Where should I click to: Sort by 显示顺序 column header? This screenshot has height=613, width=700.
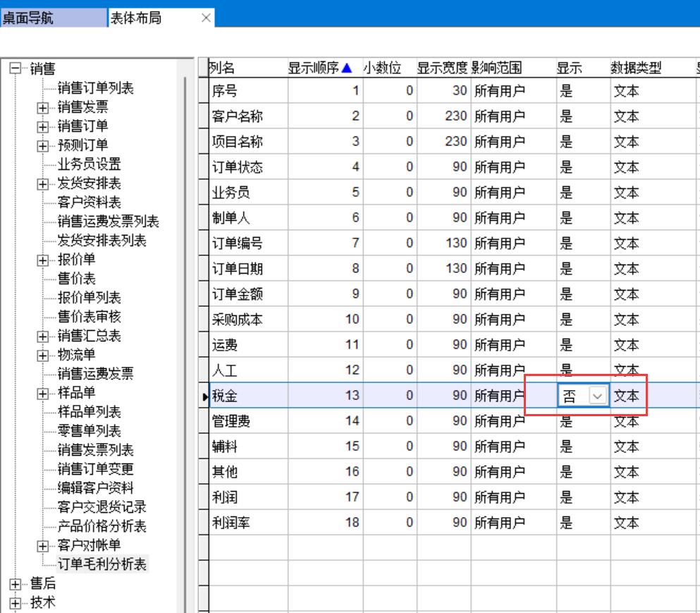[319, 68]
